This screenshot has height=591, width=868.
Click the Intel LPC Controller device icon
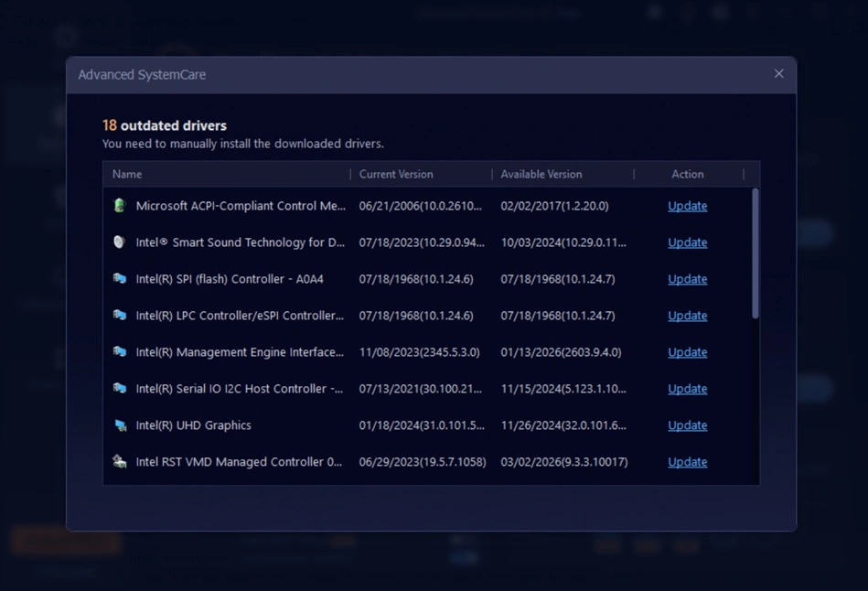[120, 315]
